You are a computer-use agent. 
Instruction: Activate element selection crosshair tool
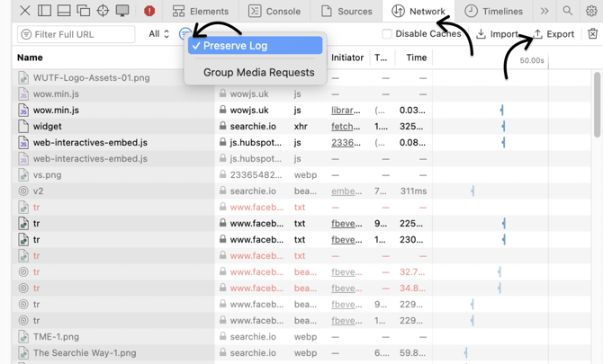(103, 11)
